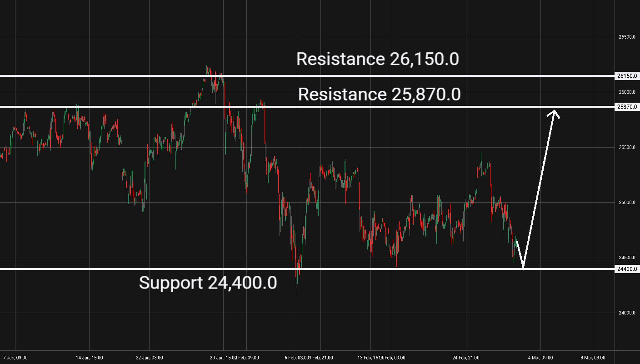Screen dimensions: 640x364
Task: Click the "4 Mar, 09:00" time label
Action: point(540,358)
